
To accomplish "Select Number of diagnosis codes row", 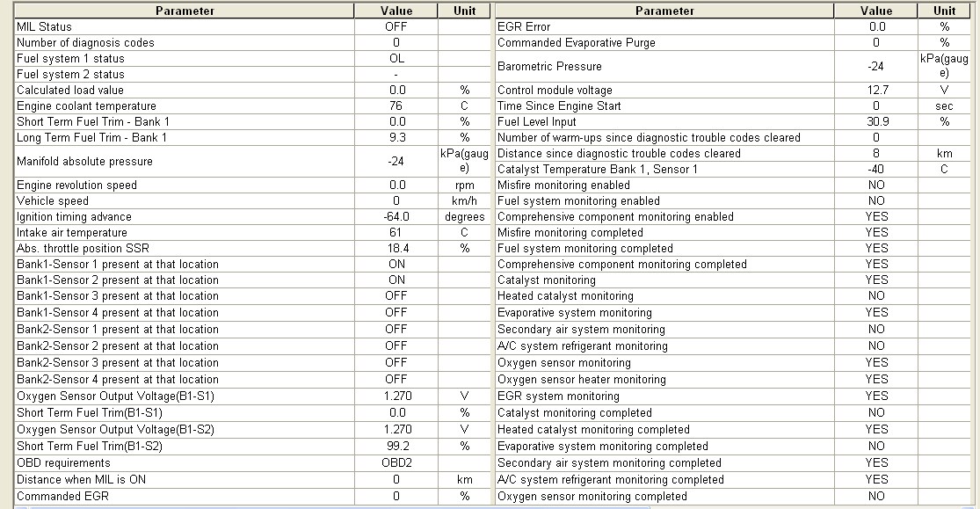I will (85, 42).
